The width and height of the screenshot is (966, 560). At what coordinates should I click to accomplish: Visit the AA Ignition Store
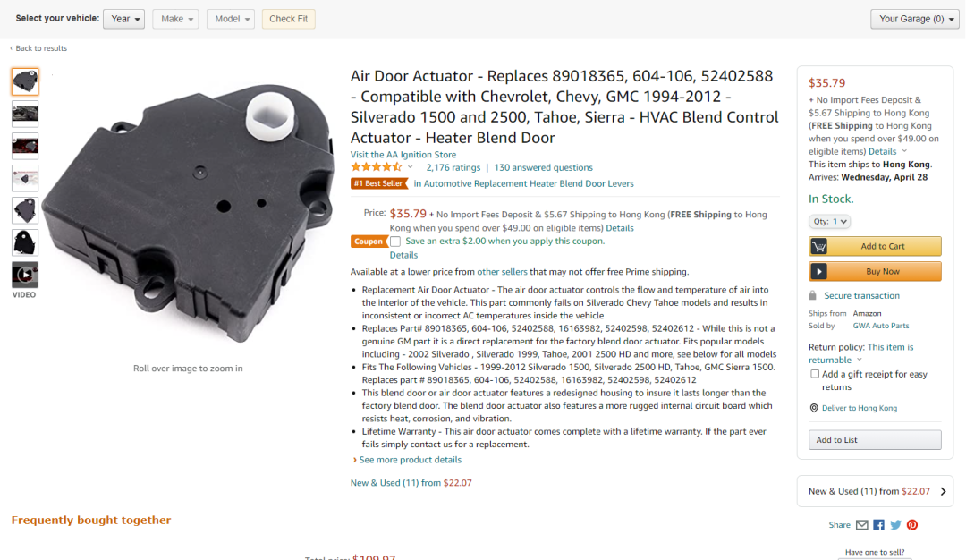pyautogui.click(x=402, y=155)
